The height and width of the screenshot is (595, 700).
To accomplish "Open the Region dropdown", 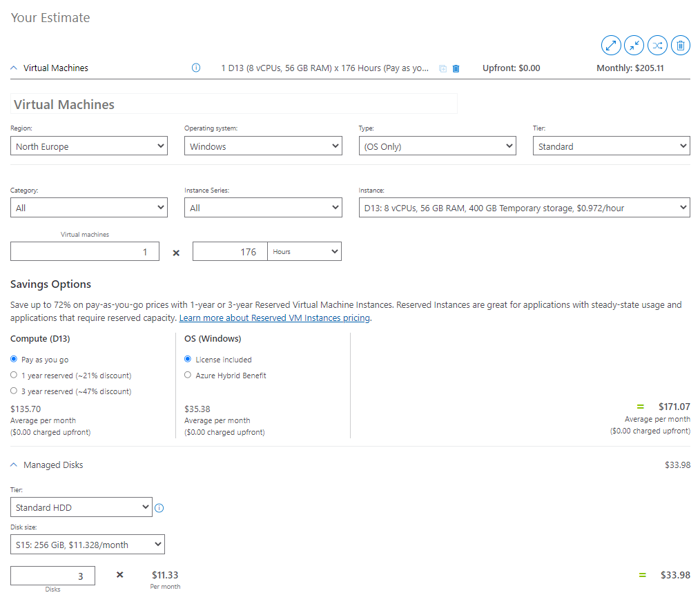I will pos(89,146).
